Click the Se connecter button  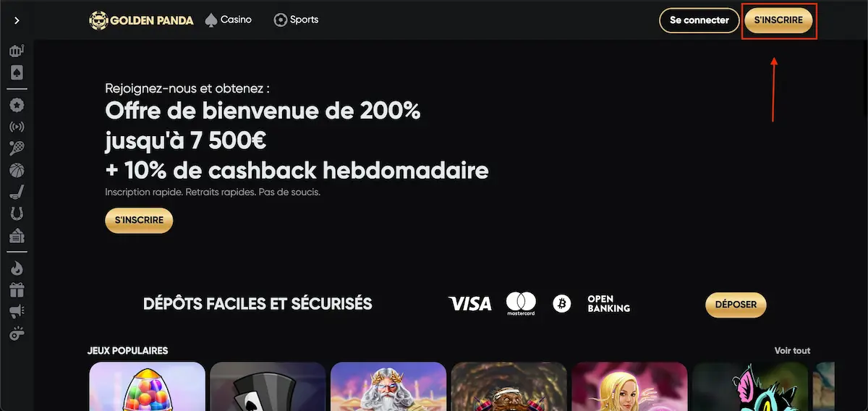coord(699,20)
